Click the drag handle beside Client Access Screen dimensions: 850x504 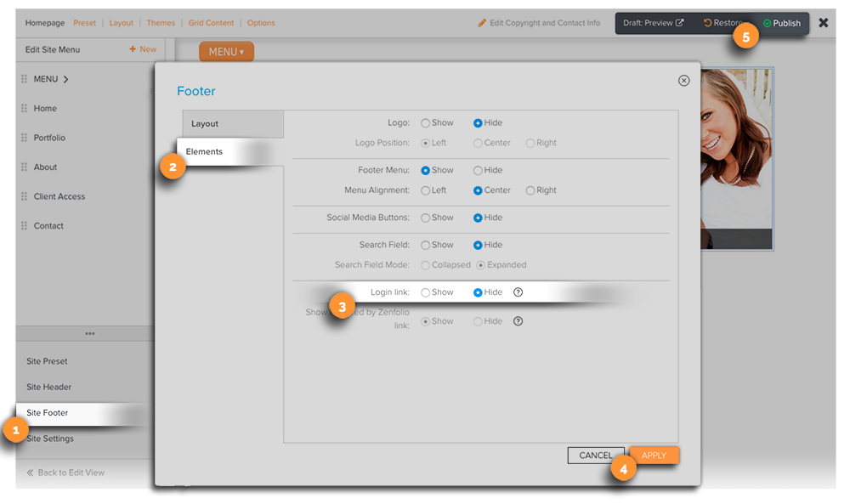point(24,196)
